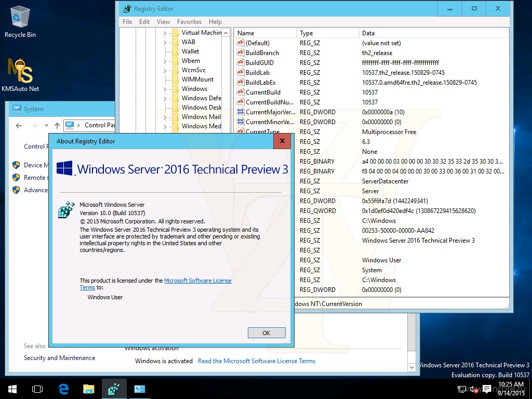Open the Help menu in Registry Editor
The image size is (532, 399).
point(215,22)
